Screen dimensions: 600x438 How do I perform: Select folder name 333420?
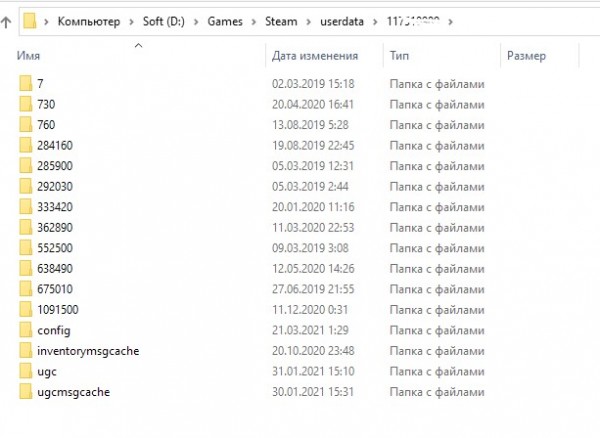[55, 207]
